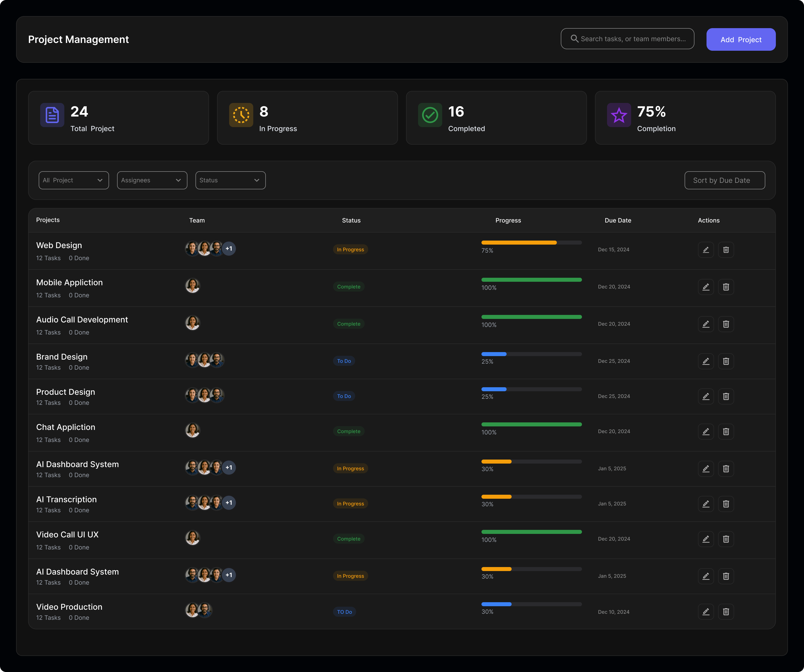The height and width of the screenshot is (672, 804).
Task: Click the Completion star icon
Action: click(619, 115)
